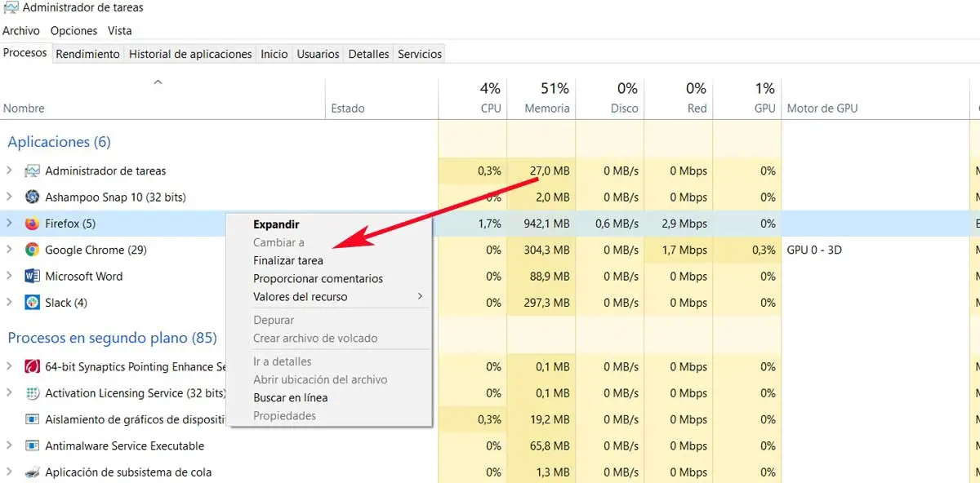Expand the Google Chrome process group
The image size is (980, 483).
pyautogui.click(x=9, y=250)
